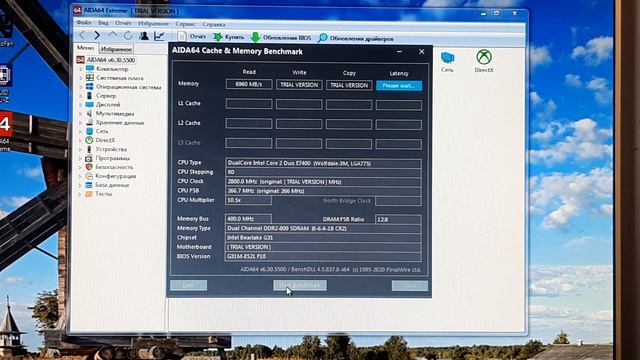
Task: Click the Тесты folder icon
Action: point(89,194)
